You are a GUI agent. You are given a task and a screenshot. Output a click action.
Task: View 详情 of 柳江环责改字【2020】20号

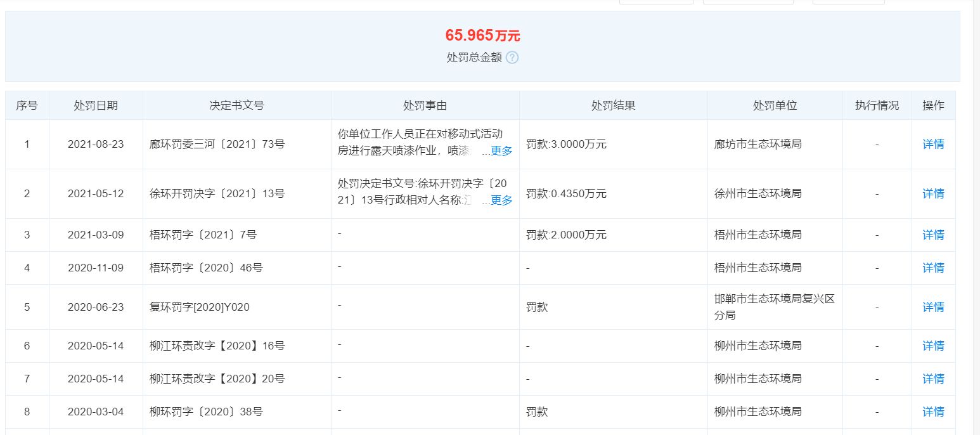coord(932,379)
